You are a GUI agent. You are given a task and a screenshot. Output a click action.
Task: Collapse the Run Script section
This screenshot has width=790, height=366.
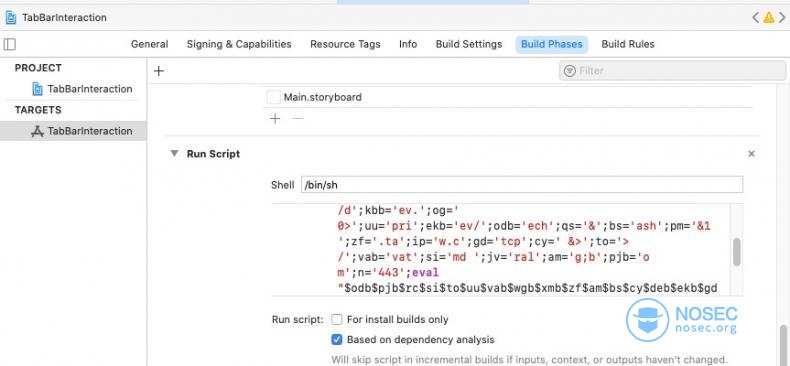click(174, 153)
